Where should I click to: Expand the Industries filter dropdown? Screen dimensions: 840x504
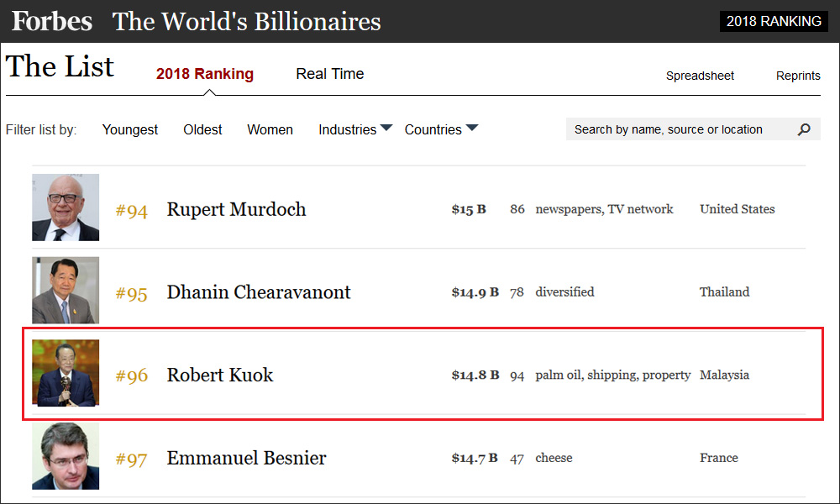(355, 129)
